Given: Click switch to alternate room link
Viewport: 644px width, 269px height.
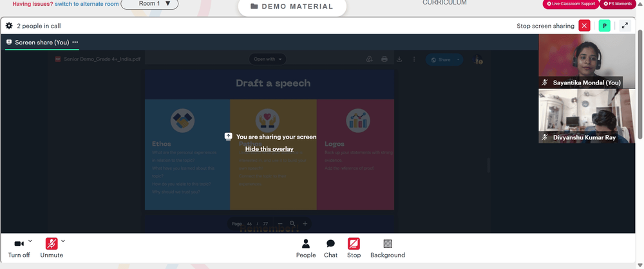Looking at the screenshot, I should coord(87,4).
